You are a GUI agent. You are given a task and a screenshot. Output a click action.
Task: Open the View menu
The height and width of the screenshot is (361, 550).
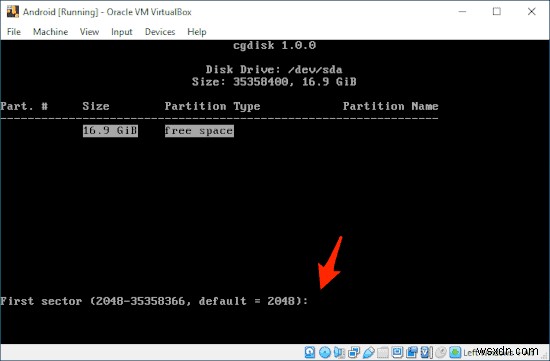pyautogui.click(x=89, y=32)
